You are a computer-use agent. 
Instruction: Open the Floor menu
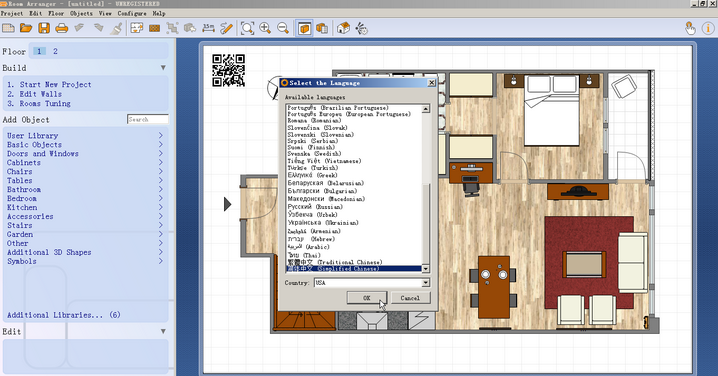[x=56, y=13]
